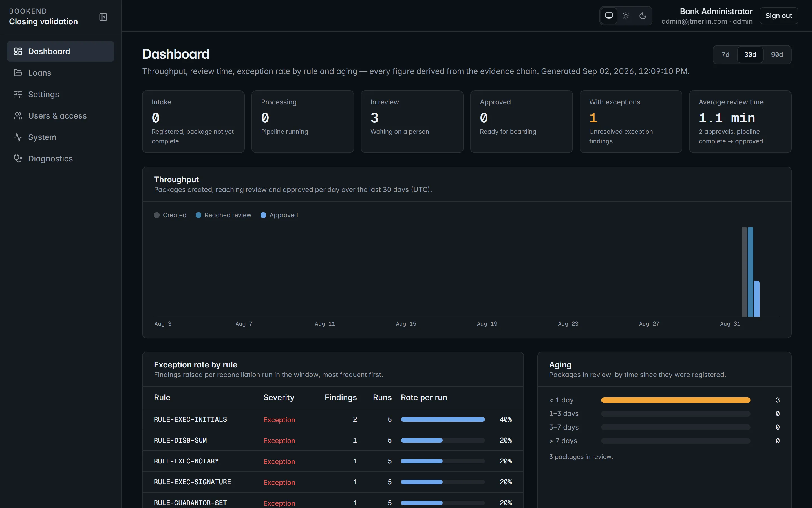Open the System page label
This screenshot has height=508, width=812.
tap(42, 137)
